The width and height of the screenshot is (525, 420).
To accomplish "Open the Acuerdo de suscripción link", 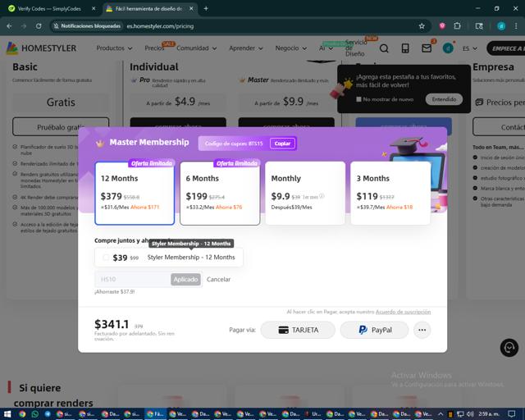I will pos(403,312).
